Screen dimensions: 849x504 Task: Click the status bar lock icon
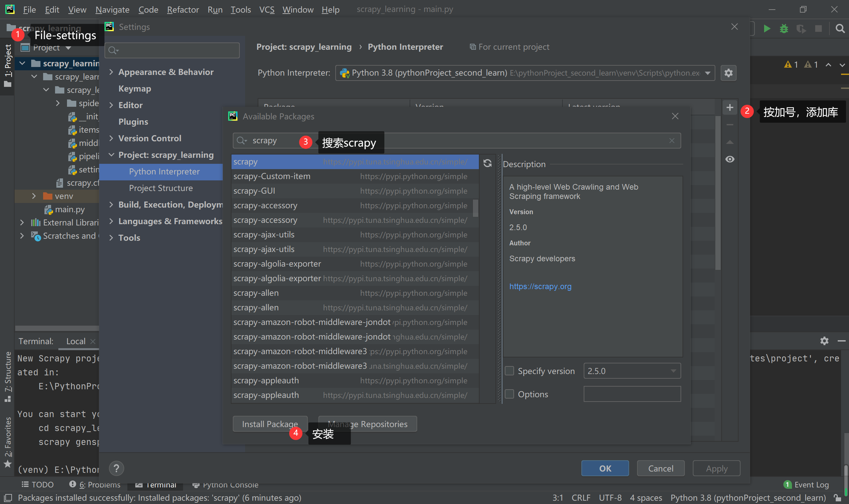(838, 498)
